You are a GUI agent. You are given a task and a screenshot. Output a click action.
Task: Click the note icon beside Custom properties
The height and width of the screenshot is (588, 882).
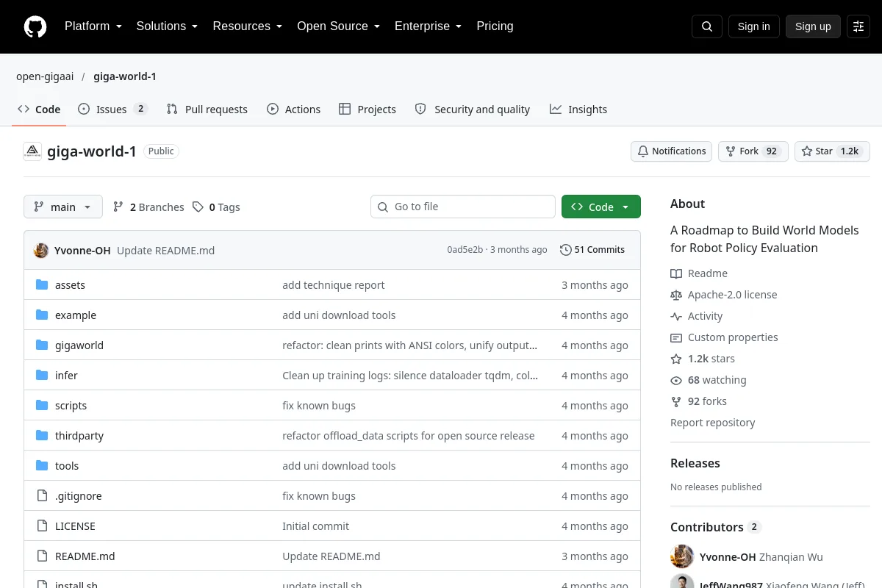[676, 337]
